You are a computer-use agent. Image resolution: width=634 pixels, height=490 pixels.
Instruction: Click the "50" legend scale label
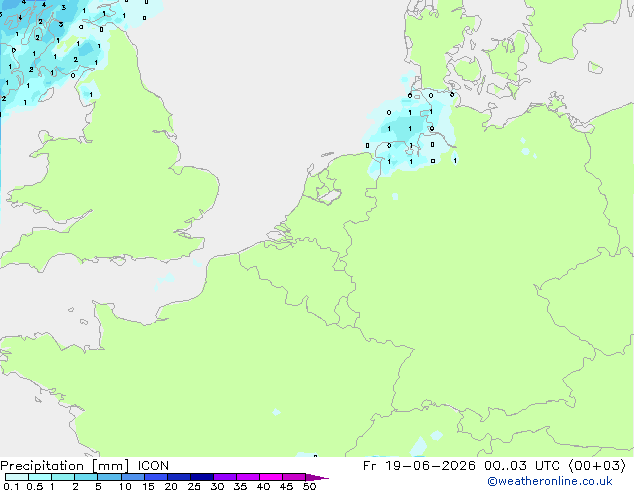(x=309, y=486)
